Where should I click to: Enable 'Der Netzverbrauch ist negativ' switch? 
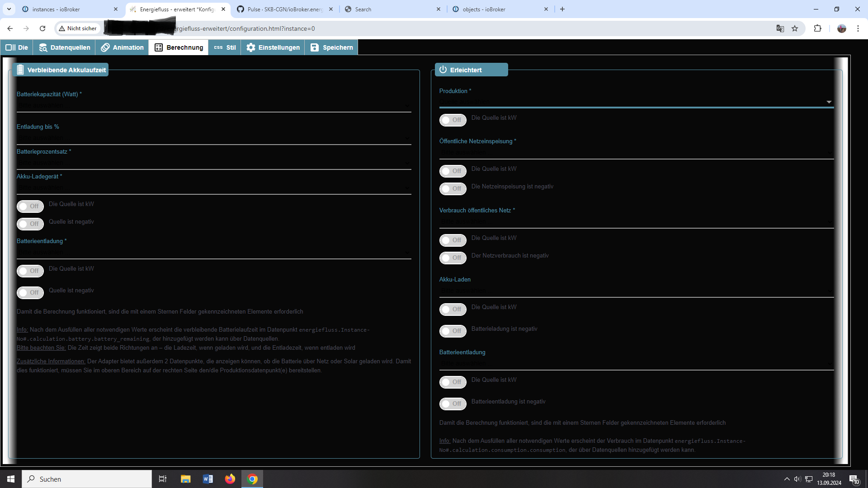click(453, 258)
